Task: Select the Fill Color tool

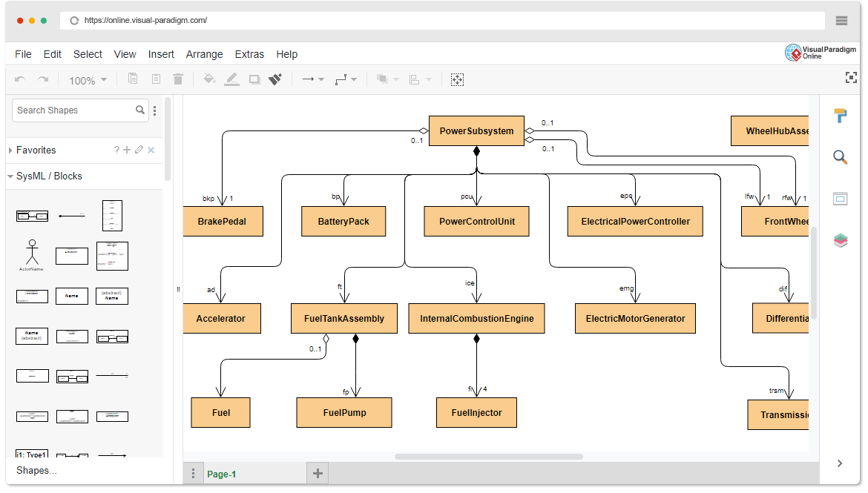Action: pos(209,79)
